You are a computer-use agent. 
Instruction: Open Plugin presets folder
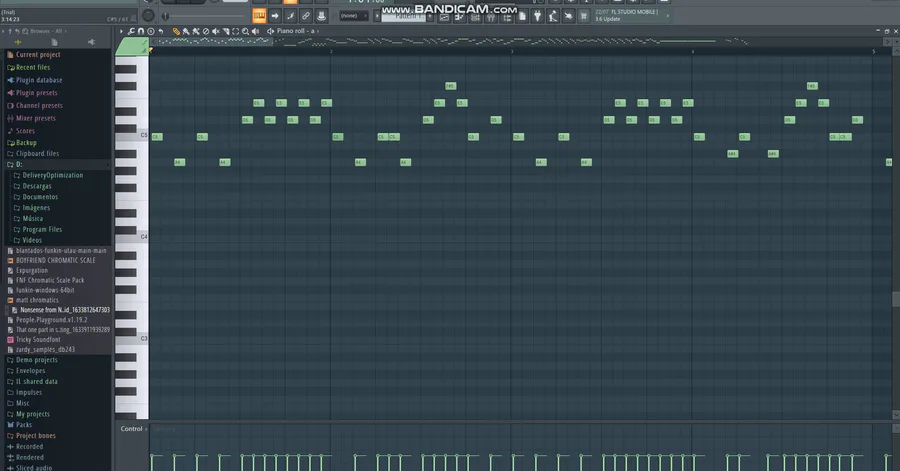[x=36, y=92]
